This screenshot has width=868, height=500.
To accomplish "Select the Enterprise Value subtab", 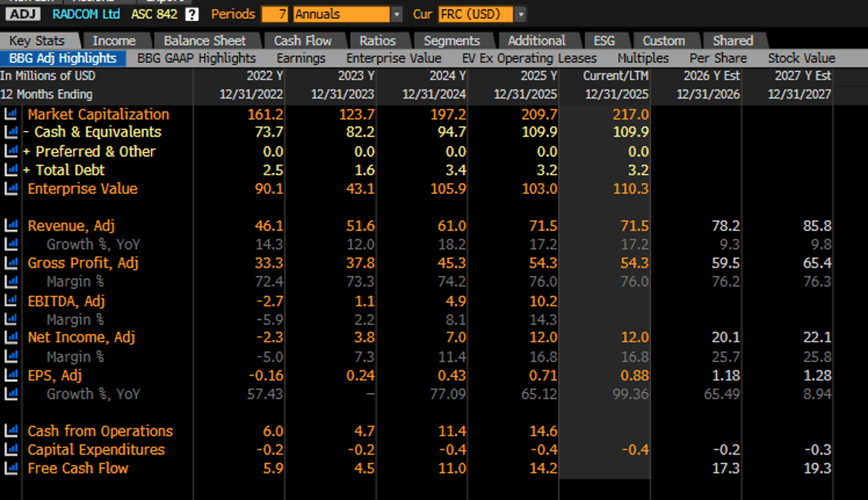I will coord(393,59).
